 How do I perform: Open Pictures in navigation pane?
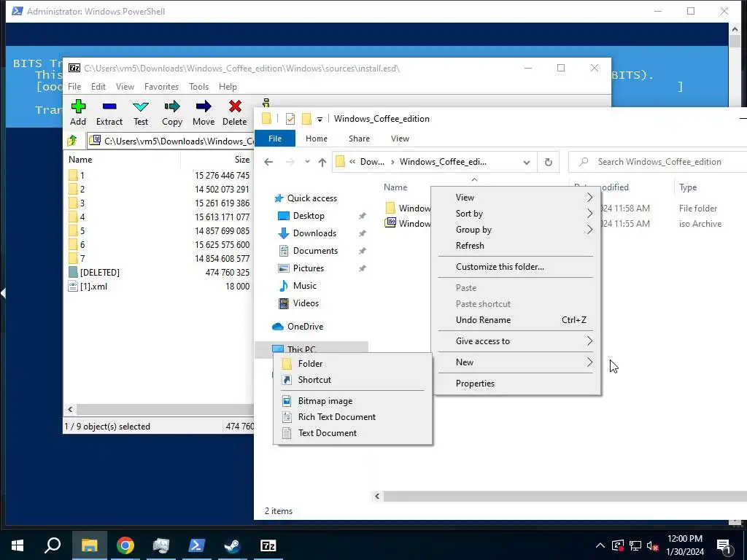pos(308,268)
